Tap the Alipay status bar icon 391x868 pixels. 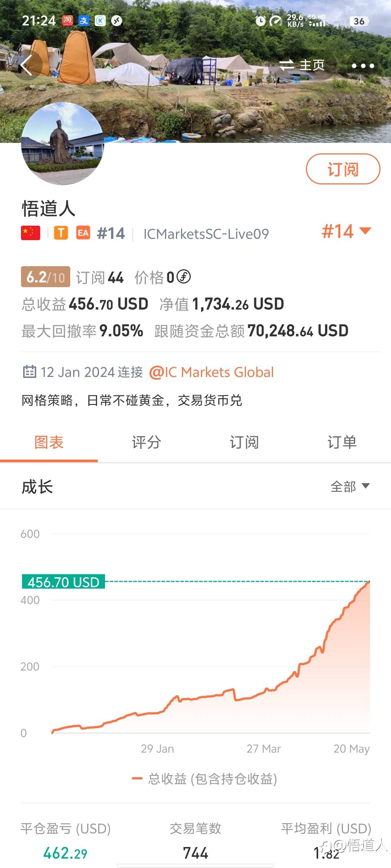click(84, 21)
